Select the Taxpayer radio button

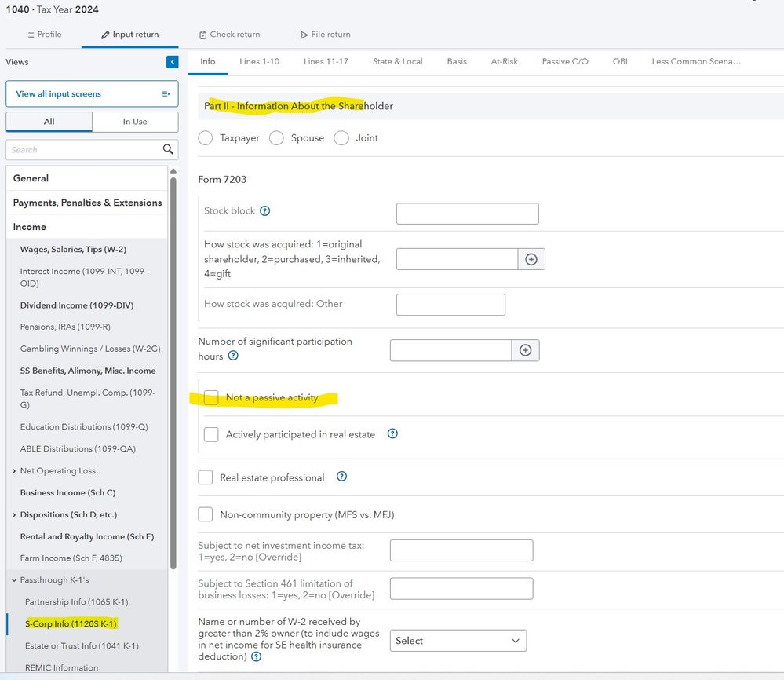[x=206, y=138]
